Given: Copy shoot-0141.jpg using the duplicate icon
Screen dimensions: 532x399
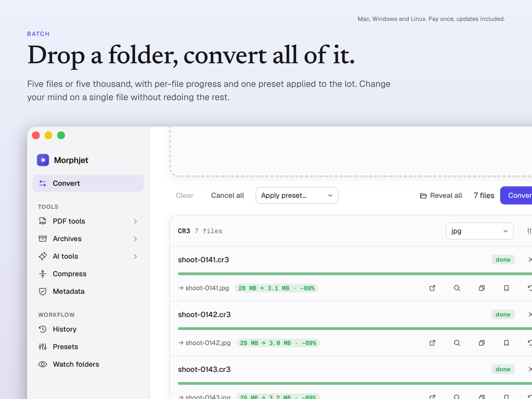Looking at the screenshot, I should click(x=482, y=288).
